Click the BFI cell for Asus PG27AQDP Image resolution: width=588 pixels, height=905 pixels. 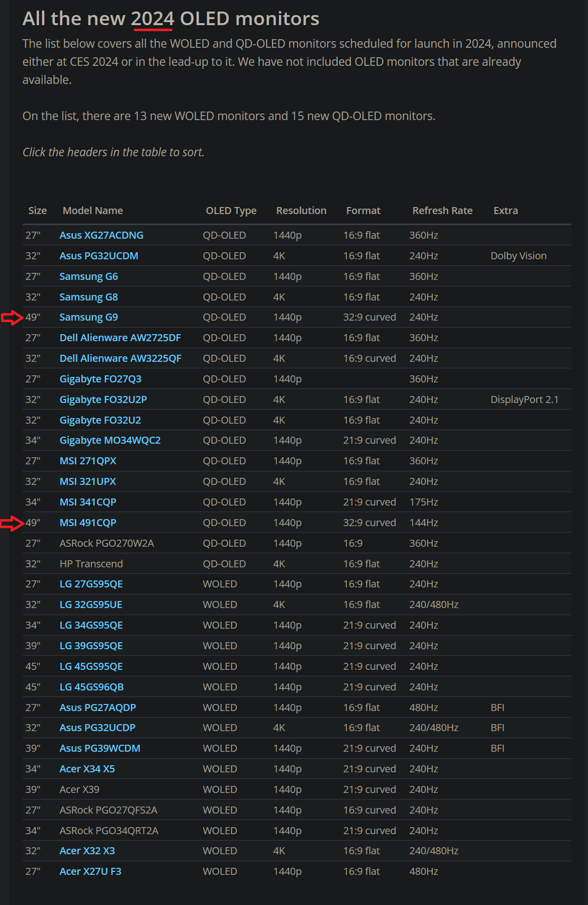(498, 708)
